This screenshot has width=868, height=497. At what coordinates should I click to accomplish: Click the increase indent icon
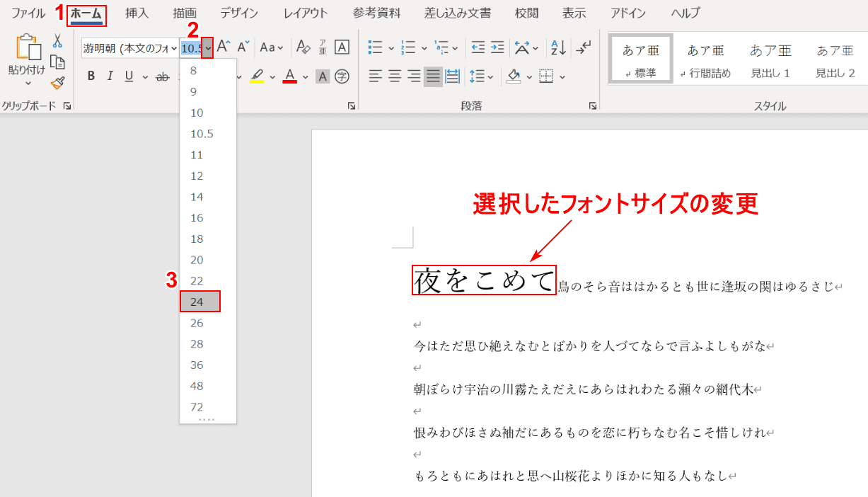pyautogui.click(x=497, y=47)
